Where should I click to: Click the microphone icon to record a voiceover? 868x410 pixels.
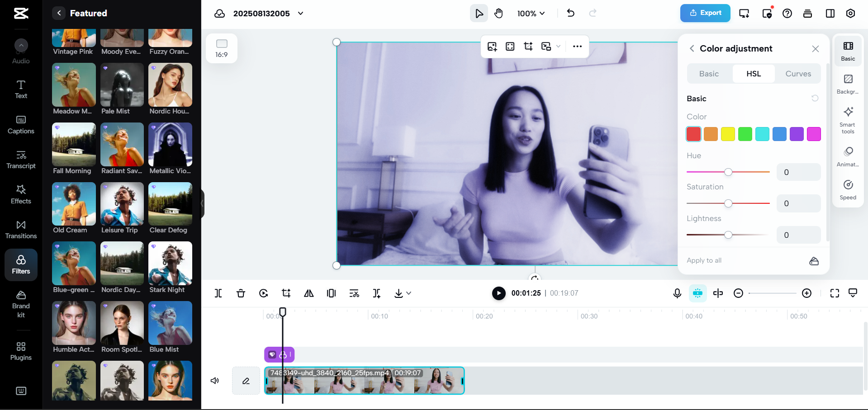[677, 293]
